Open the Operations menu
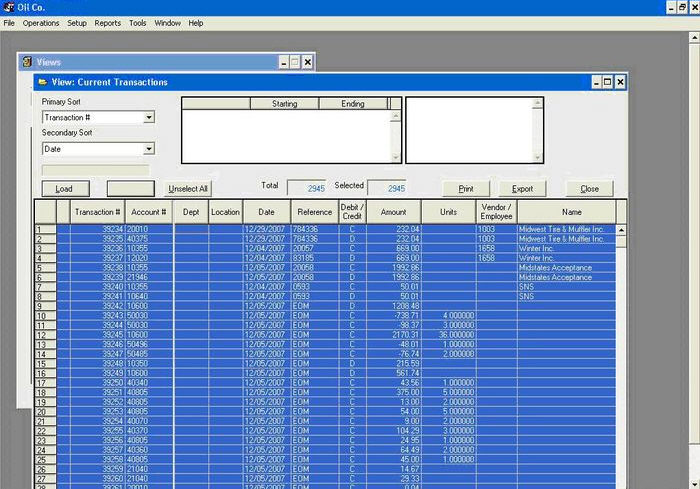The height and width of the screenshot is (489, 700). (41, 23)
